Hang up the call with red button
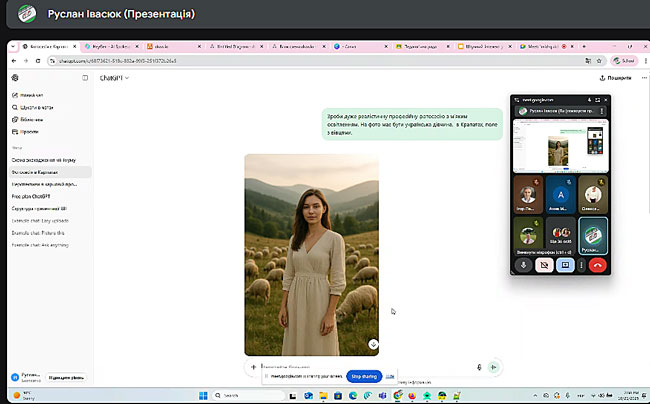 [x=598, y=266]
